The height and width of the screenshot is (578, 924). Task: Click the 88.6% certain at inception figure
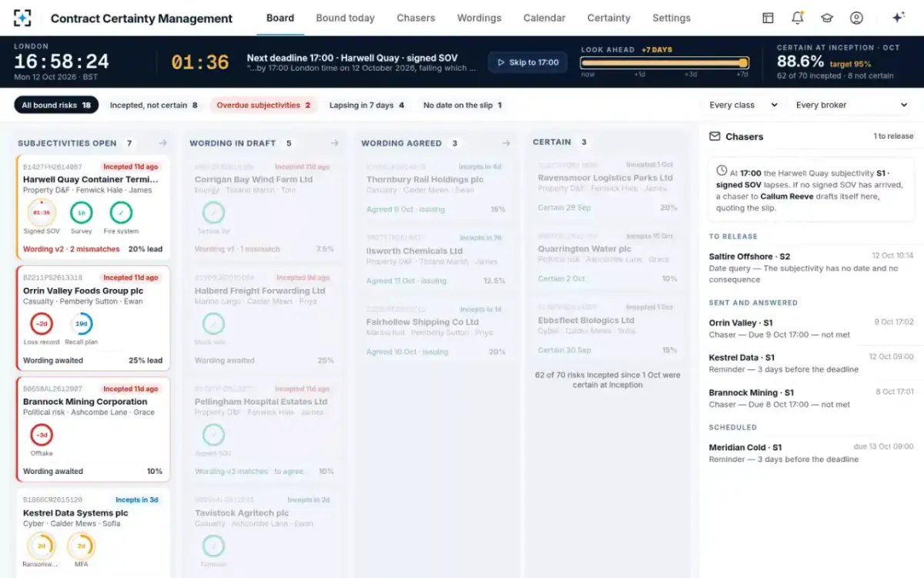[x=800, y=62]
